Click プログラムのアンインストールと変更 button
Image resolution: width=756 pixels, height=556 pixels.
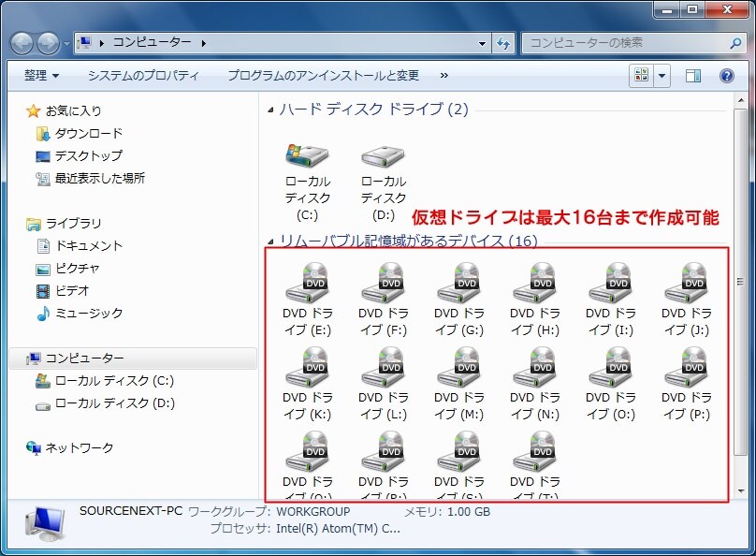[323, 75]
